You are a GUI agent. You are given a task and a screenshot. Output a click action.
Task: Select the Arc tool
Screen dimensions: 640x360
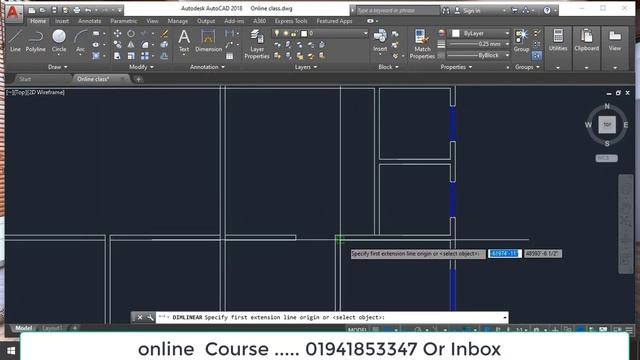click(x=80, y=41)
